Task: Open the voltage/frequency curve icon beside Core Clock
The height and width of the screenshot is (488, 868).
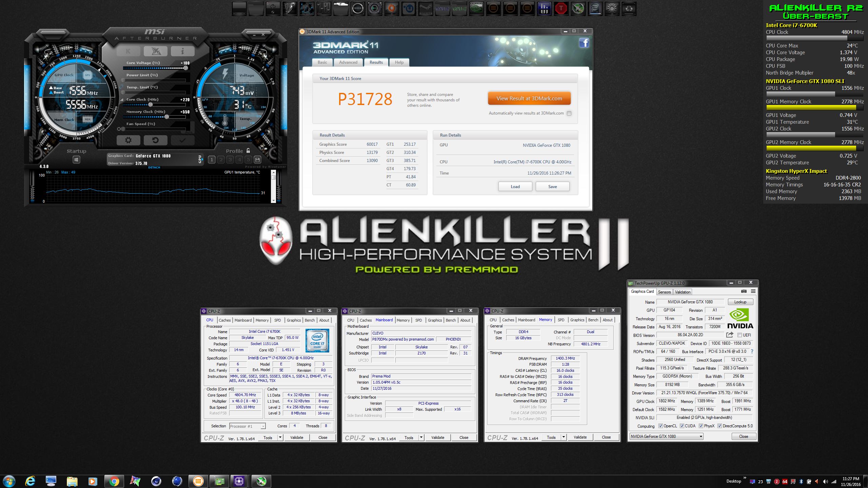Action: (x=122, y=100)
